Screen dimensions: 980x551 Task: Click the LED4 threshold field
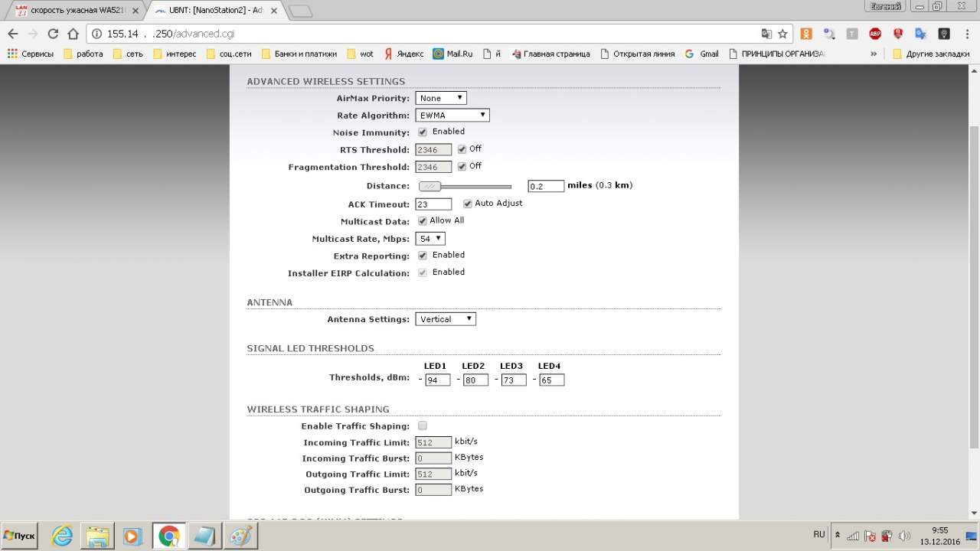tap(551, 380)
